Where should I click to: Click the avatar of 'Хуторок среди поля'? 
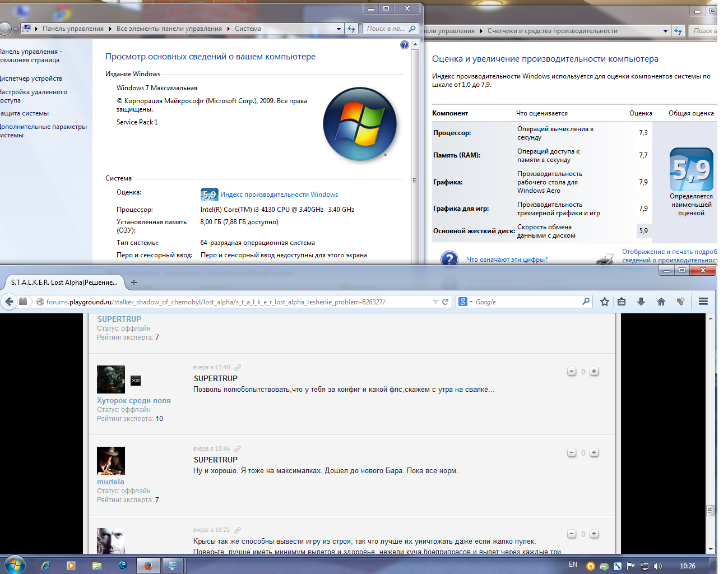pos(111,379)
